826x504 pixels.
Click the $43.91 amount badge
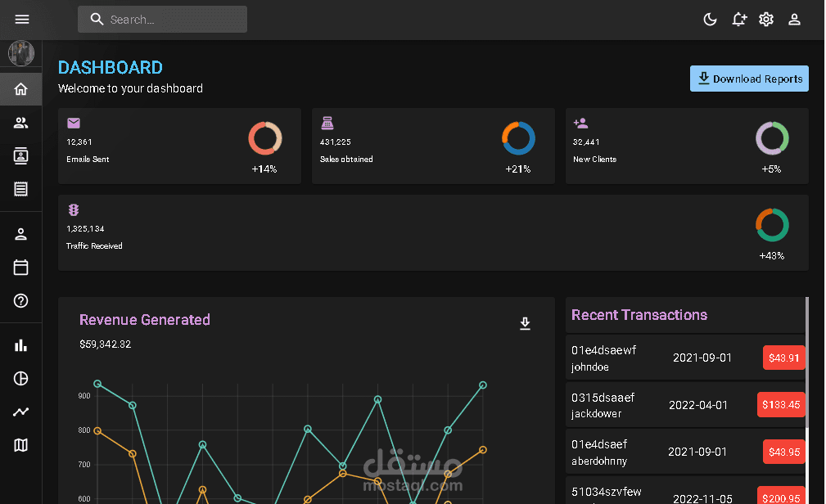(784, 358)
